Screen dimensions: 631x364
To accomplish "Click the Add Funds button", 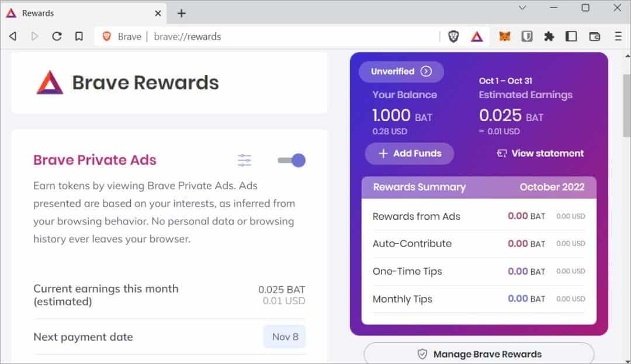I will point(409,153).
